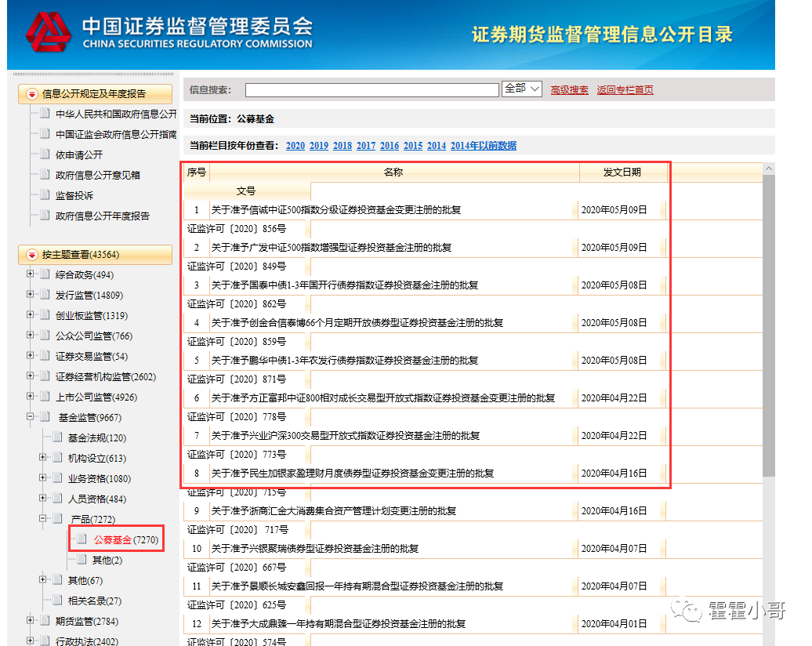Open 关于准予兴银聚瑞债券型证券投资基金注册的批复
The image size is (812, 646).
(315, 548)
